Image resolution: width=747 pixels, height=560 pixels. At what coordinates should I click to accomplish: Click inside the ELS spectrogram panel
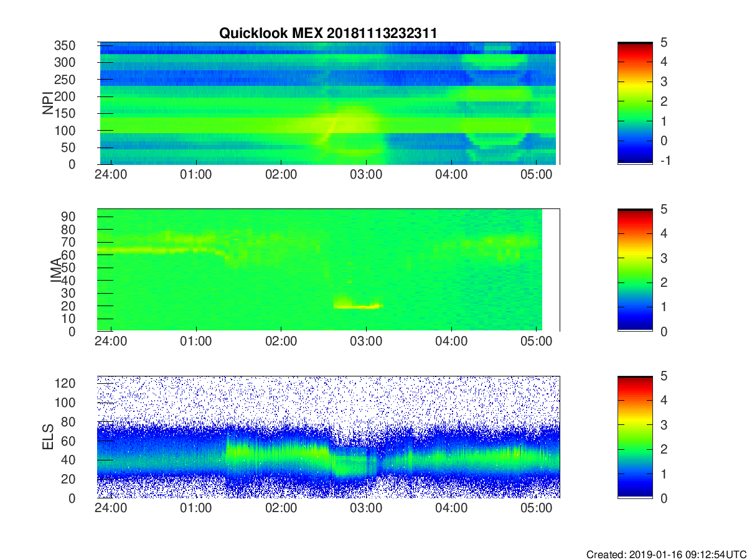pos(328,437)
